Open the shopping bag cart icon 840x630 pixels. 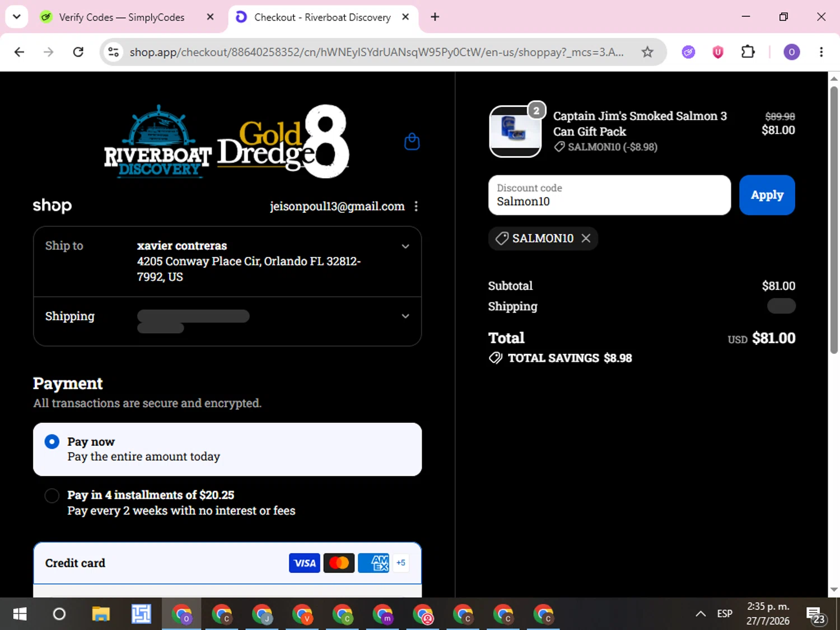(412, 142)
